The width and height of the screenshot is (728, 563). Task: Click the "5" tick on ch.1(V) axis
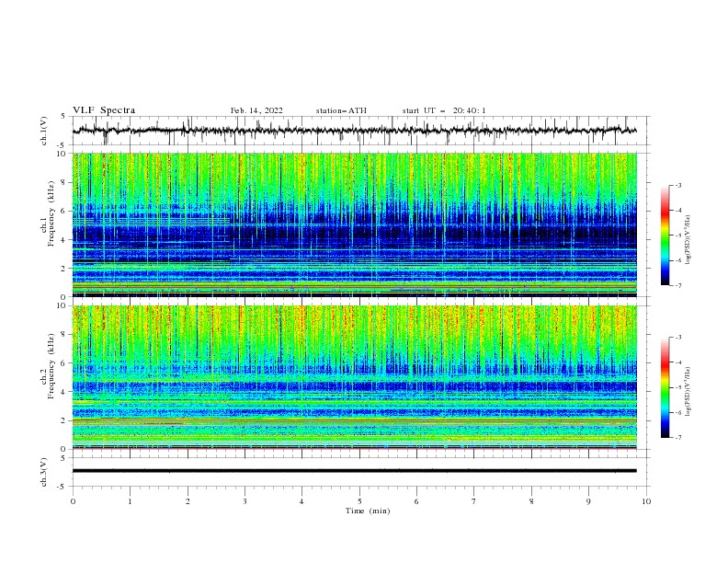(64, 117)
